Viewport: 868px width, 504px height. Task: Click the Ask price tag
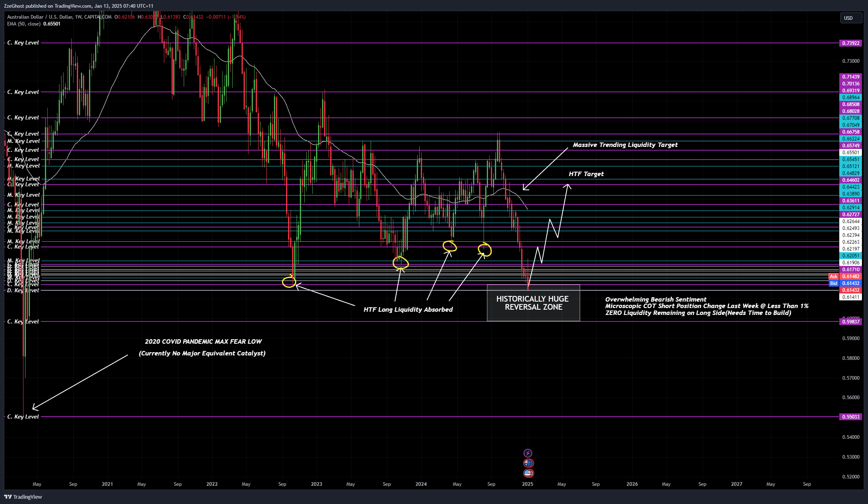[x=833, y=276]
